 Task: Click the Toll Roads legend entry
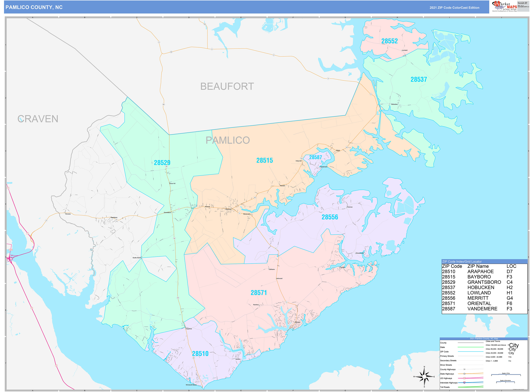point(445,387)
